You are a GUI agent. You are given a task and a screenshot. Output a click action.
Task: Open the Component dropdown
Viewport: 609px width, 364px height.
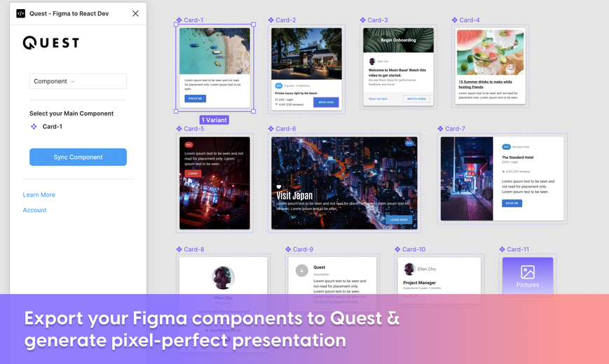pyautogui.click(x=78, y=81)
